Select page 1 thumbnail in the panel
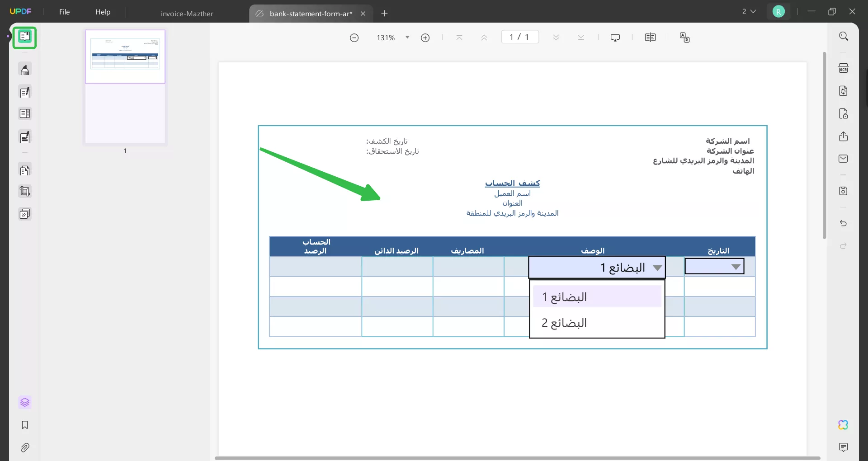Screen dimensions: 868x461 [x=125, y=86]
